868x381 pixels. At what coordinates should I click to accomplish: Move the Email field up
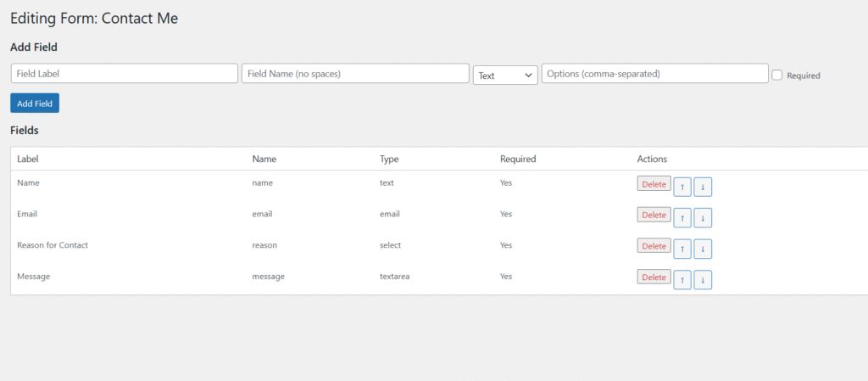click(x=682, y=218)
